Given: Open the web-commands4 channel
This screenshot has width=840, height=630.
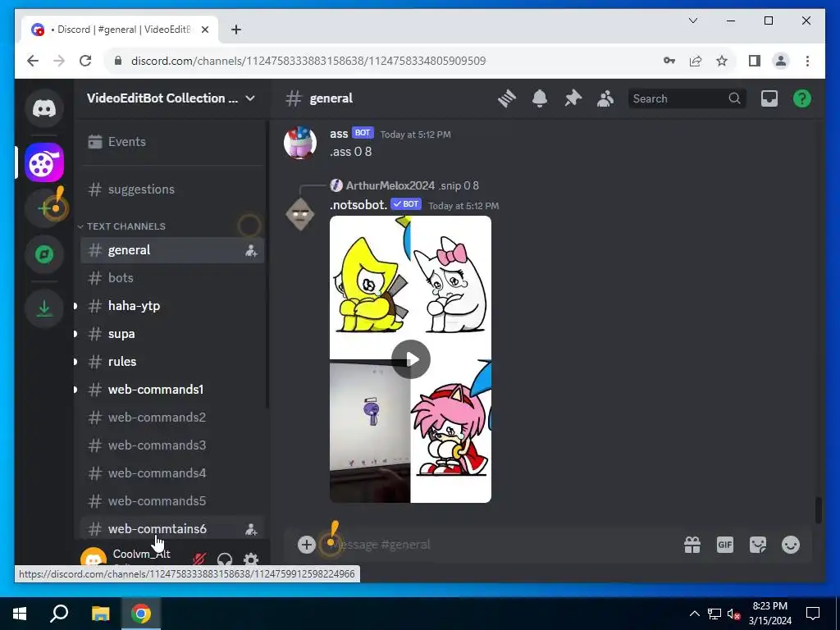Looking at the screenshot, I should pyautogui.click(x=171, y=473).
